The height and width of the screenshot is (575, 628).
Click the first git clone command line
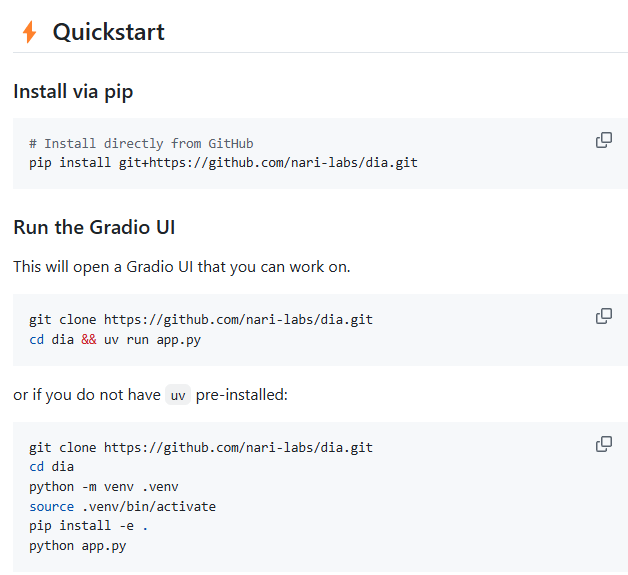tap(201, 320)
